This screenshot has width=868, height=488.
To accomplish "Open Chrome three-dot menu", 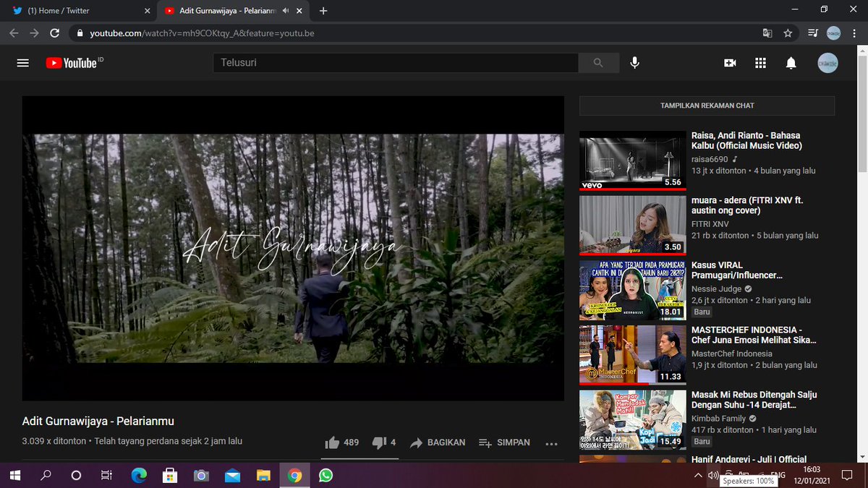I will [855, 33].
